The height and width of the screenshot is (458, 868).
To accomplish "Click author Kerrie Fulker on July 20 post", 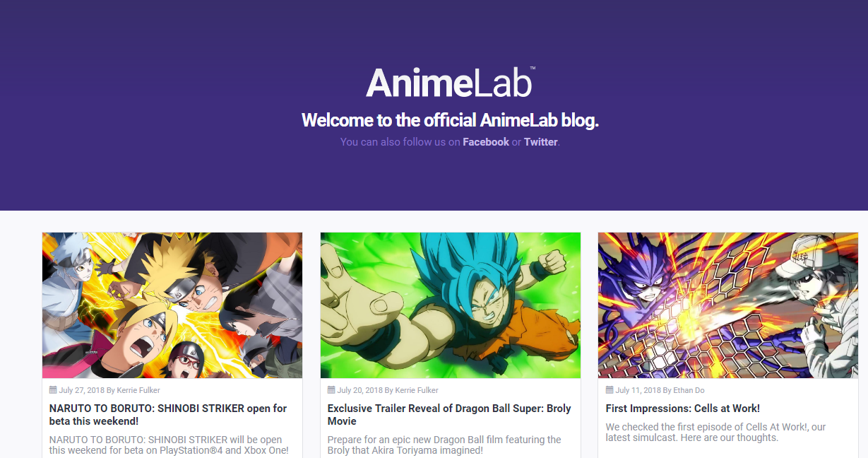I will click(x=417, y=390).
